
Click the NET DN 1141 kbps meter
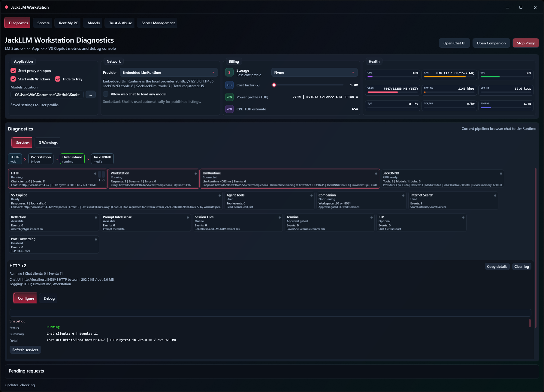[449, 90]
